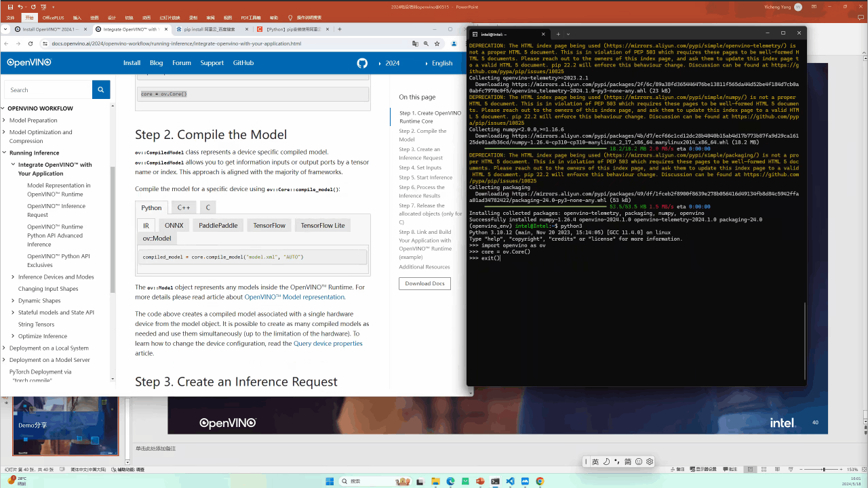The image size is (868, 488).
Task: Open a new browser tab
Action: [340, 29]
